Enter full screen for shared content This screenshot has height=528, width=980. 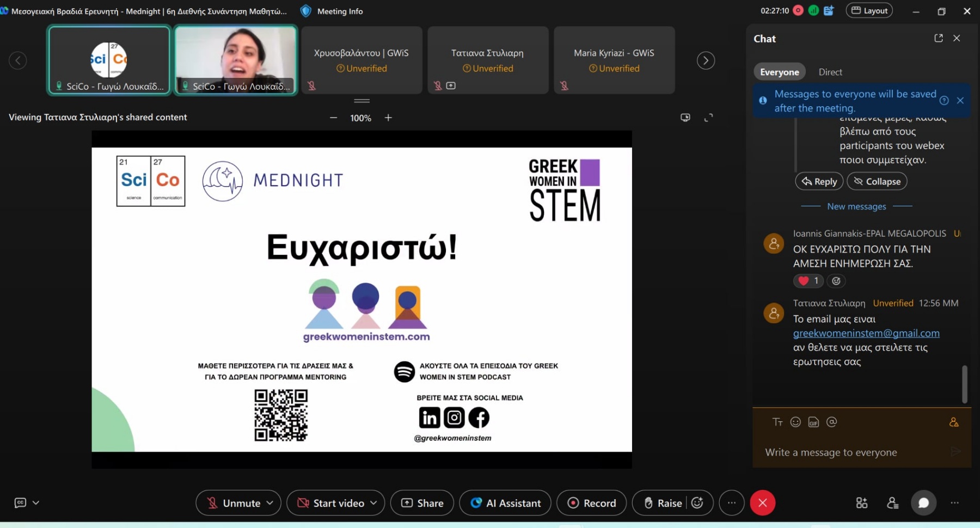708,118
